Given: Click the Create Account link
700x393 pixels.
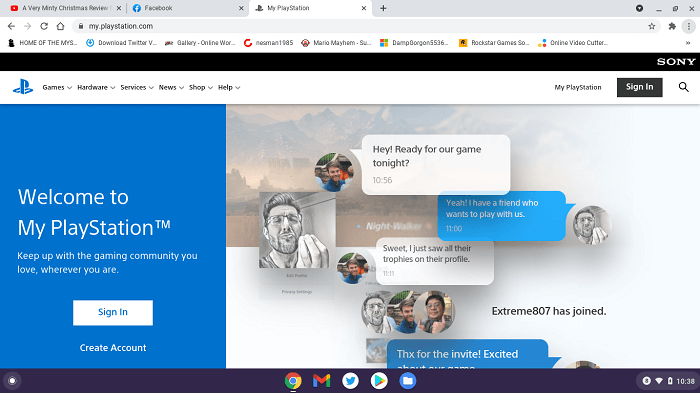Looking at the screenshot, I should [x=113, y=348].
